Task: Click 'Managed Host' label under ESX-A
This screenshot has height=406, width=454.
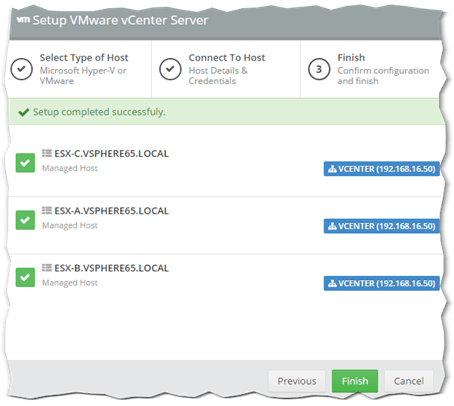Action: pyautogui.click(x=70, y=225)
